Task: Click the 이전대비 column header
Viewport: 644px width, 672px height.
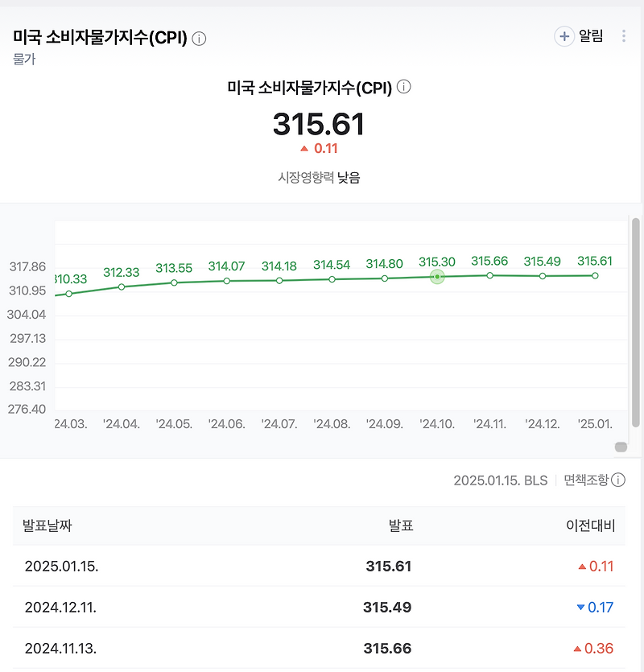Action: click(x=593, y=525)
